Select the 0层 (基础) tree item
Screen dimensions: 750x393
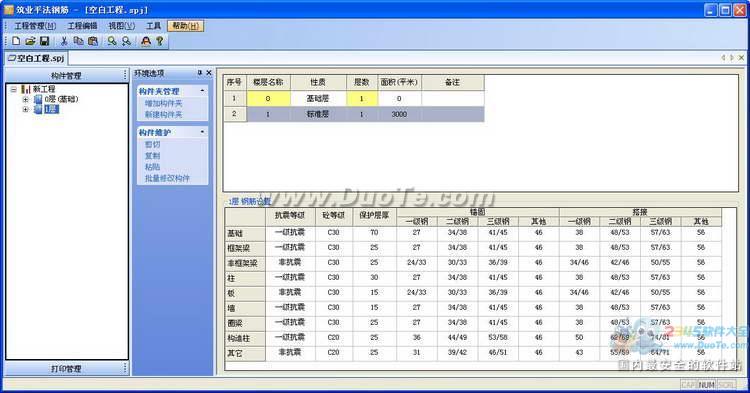coord(61,99)
